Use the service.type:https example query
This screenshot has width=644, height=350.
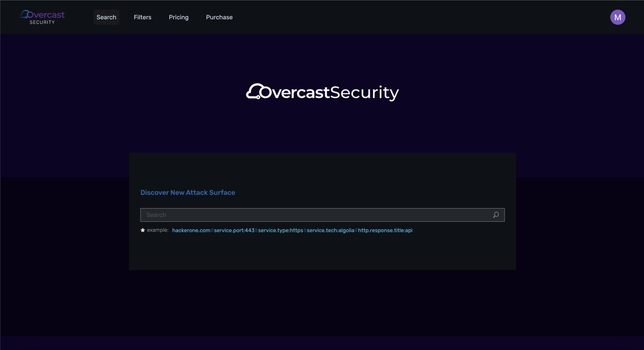click(x=281, y=230)
